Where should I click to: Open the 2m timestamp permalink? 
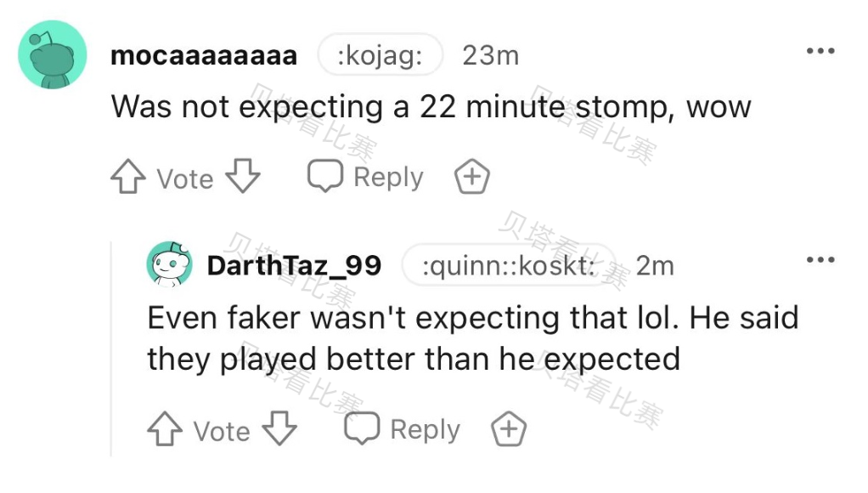655,266
